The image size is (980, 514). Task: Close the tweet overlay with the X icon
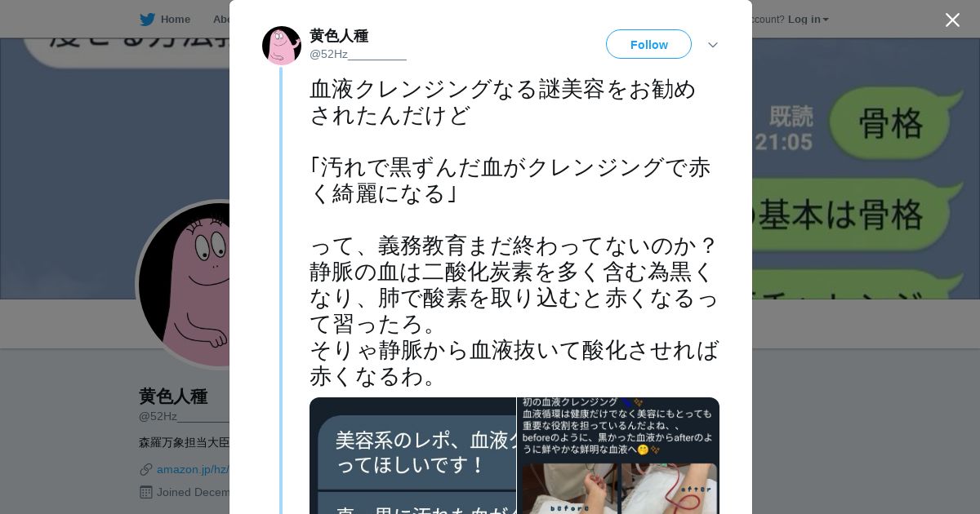[x=952, y=20]
